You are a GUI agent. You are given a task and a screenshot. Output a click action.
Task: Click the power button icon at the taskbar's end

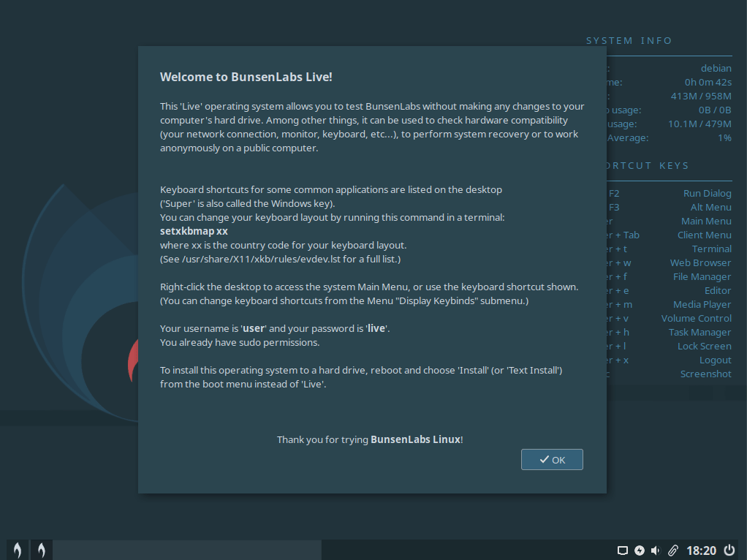[x=729, y=550]
